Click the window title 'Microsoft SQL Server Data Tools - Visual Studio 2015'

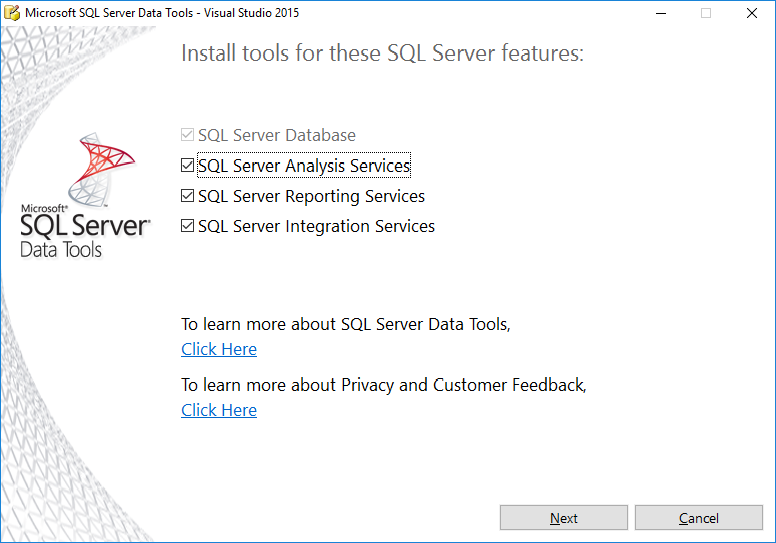(x=162, y=13)
